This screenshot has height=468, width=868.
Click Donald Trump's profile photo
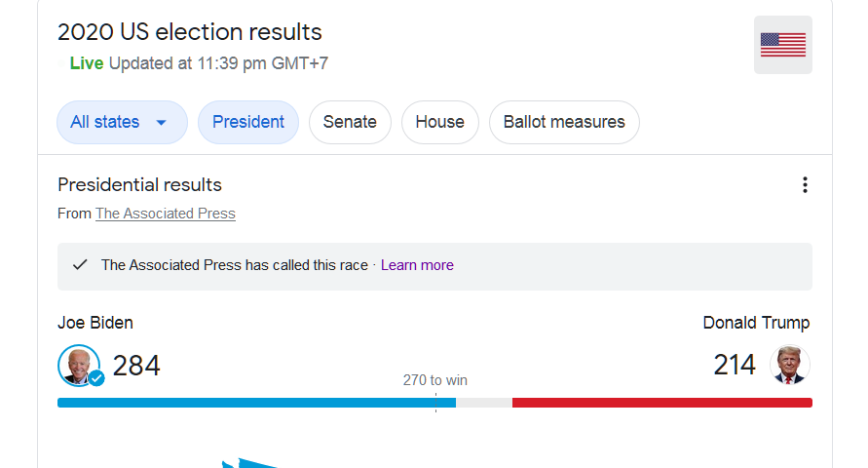click(789, 365)
